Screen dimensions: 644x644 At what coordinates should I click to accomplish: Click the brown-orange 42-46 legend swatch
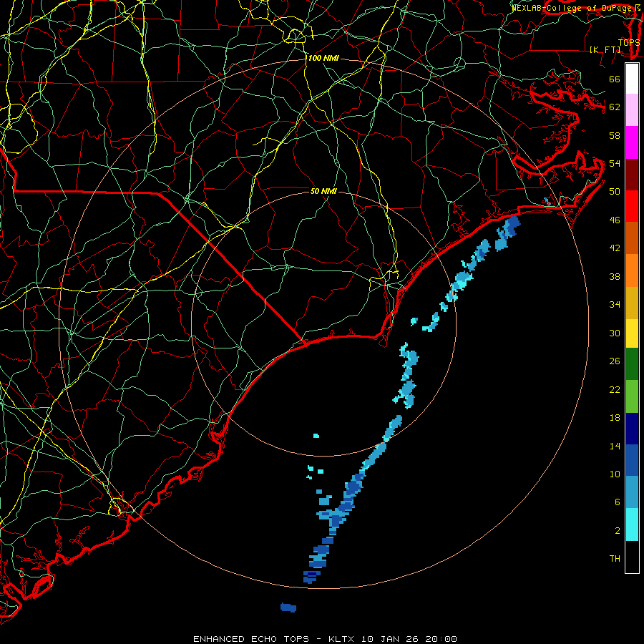pyautogui.click(x=632, y=238)
